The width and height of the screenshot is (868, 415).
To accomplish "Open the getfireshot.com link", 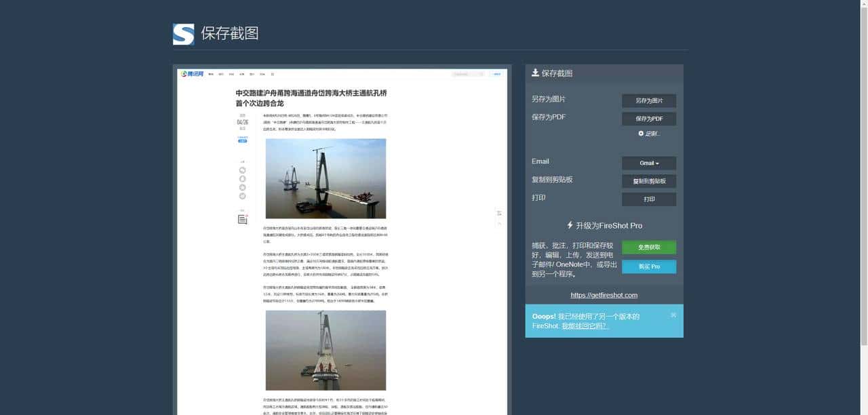I will click(604, 295).
